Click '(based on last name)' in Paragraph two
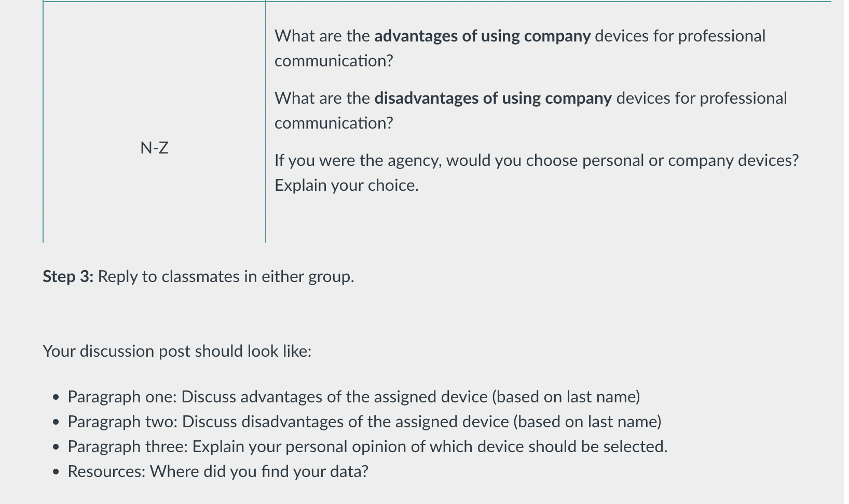 coord(587,422)
